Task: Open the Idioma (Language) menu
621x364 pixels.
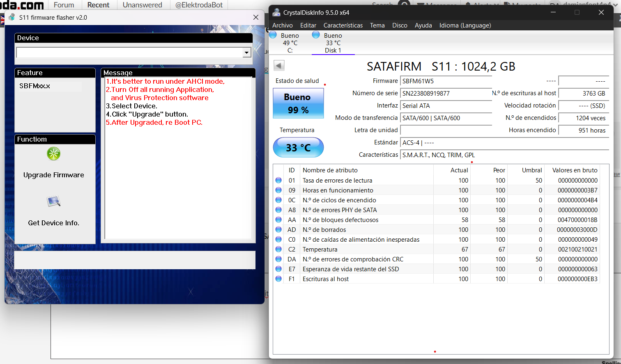Action: tap(465, 25)
